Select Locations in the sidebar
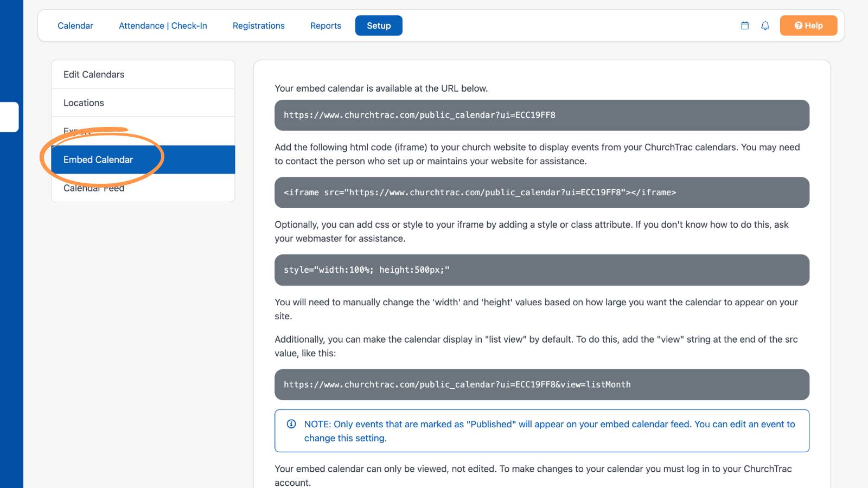 143,102
